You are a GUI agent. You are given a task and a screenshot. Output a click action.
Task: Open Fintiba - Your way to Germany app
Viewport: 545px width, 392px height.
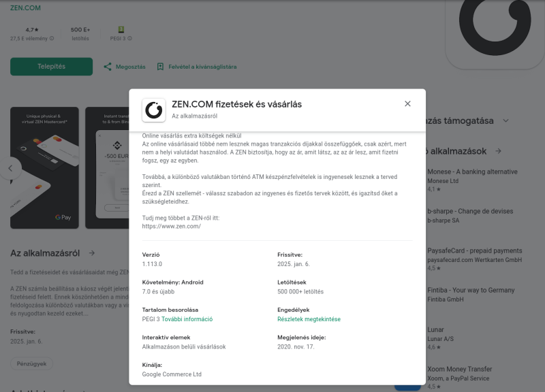[471, 295]
